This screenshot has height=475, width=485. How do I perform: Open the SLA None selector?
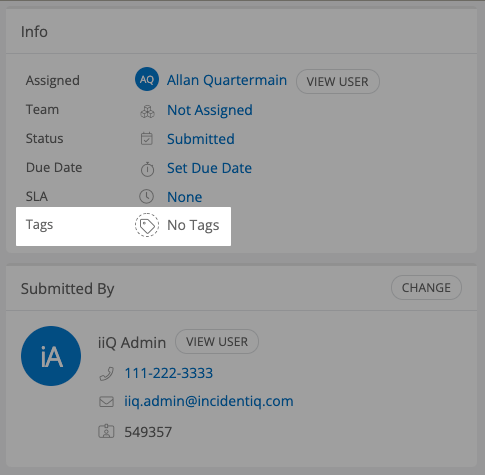point(184,197)
